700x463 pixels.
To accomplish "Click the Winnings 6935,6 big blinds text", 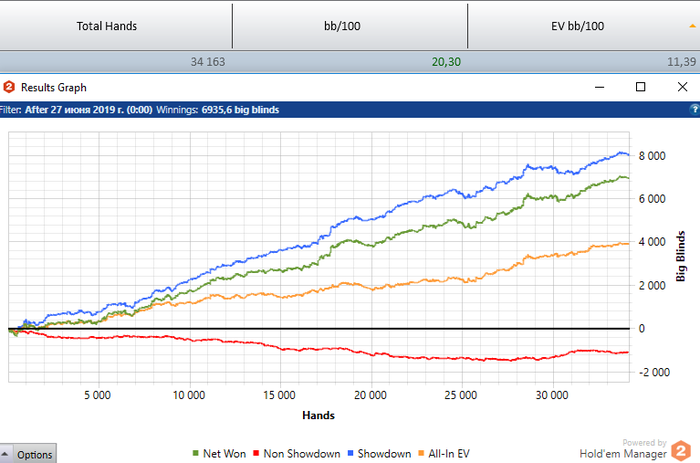I will (217, 110).
